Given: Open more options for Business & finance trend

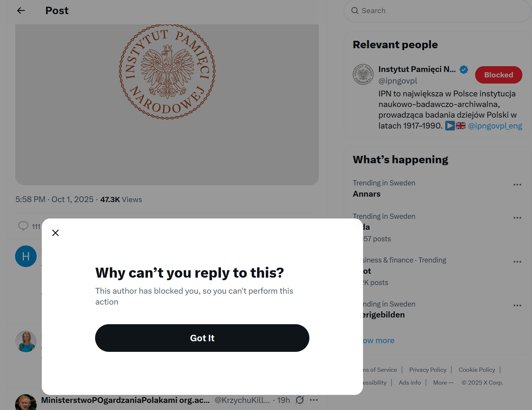Looking at the screenshot, I should [x=517, y=262].
